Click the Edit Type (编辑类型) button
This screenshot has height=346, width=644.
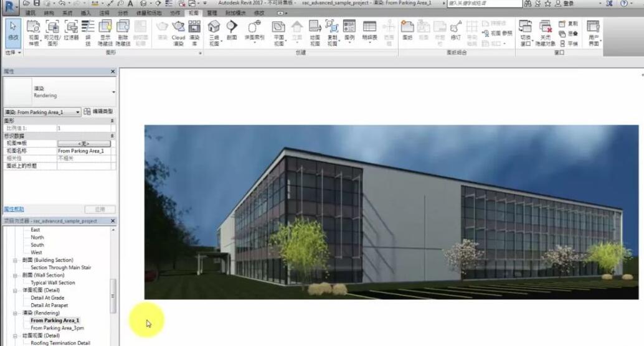(98, 111)
